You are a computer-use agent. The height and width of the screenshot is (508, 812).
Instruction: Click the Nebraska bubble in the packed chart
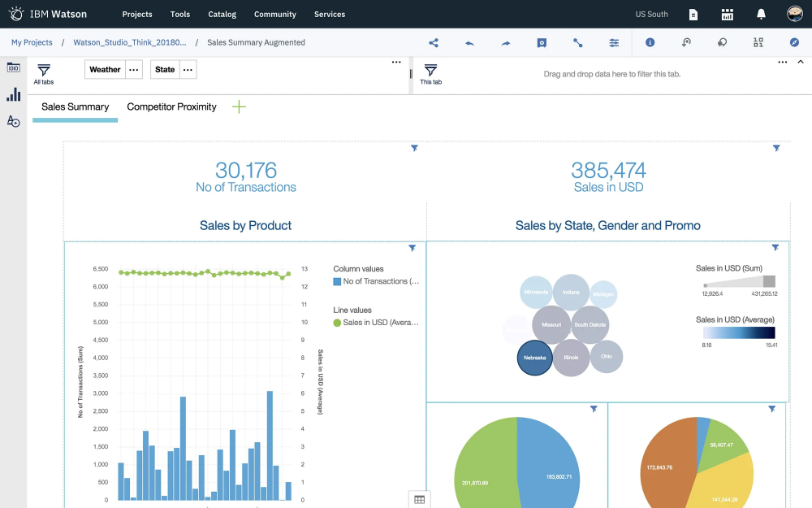[534, 357]
